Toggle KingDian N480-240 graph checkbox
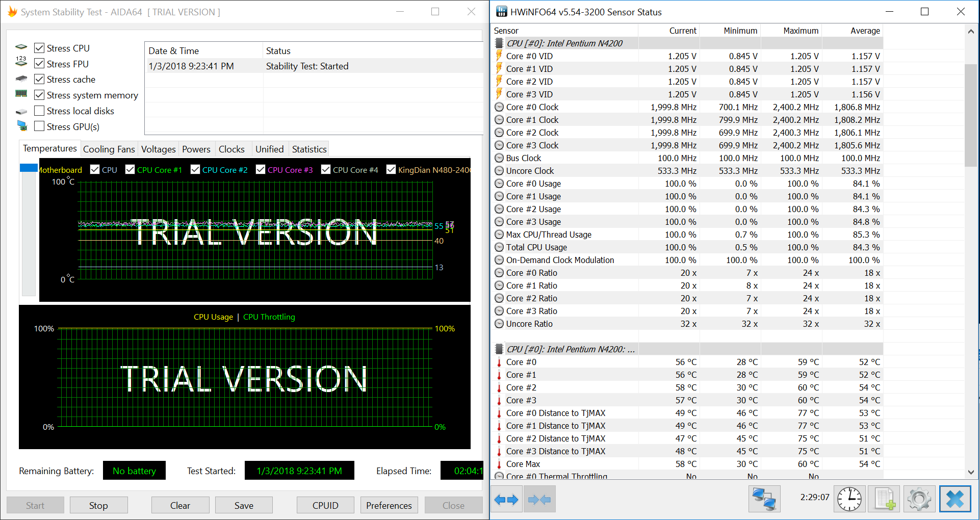980x520 pixels. 391,169
